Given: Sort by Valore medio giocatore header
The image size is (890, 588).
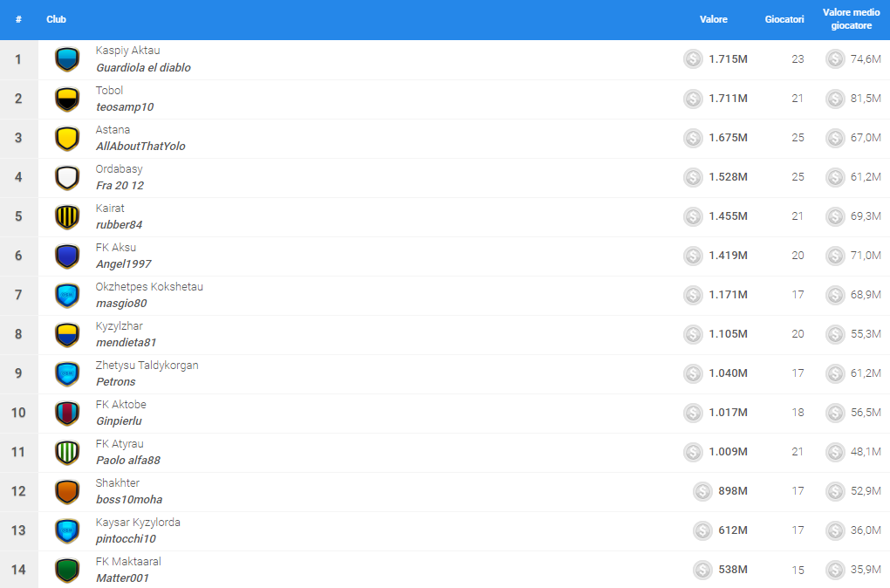Looking at the screenshot, I should pyautogui.click(x=851, y=19).
